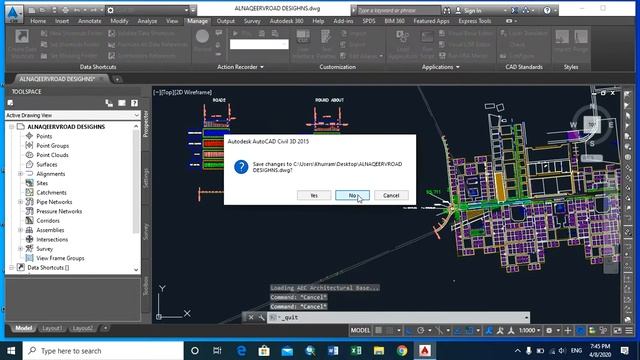Image resolution: width=640 pixels, height=360 pixels.
Task: Open the Windows Start menu
Action: [x=11, y=351]
